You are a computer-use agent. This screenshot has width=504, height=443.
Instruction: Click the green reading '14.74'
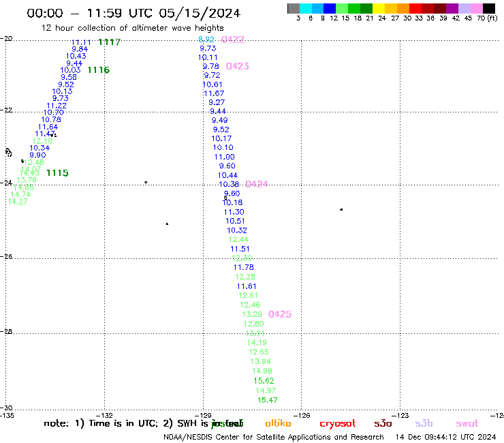click(x=20, y=195)
